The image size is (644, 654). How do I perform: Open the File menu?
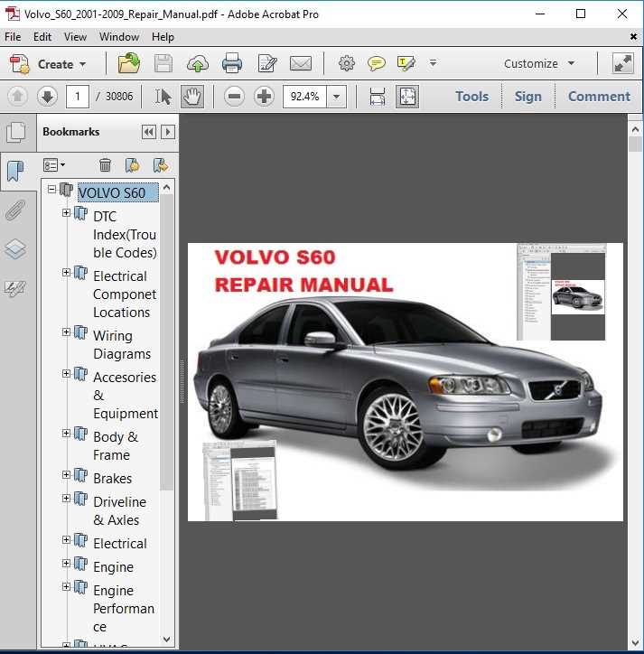13,37
